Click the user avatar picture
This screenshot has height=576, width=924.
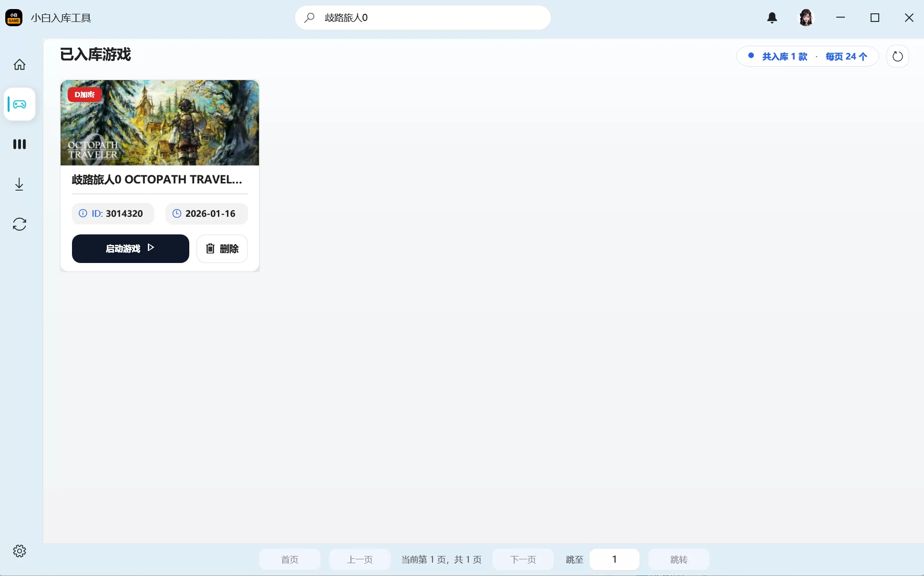pos(806,18)
